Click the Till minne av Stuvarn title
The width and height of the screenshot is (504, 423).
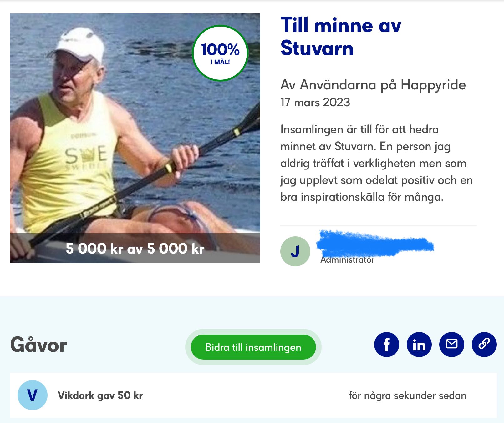[x=341, y=37]
